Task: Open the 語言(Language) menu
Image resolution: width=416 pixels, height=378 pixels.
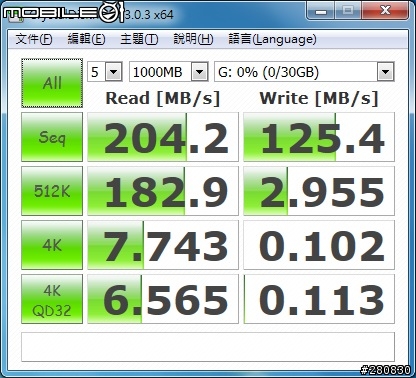Action: (272, 39)
